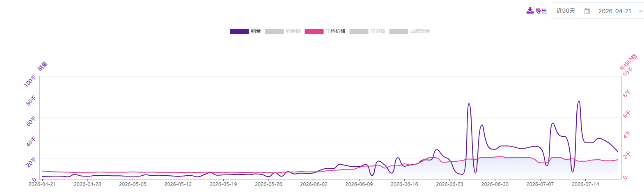Click the 2026-06-30 x-axis date label
644x195 pixels.
click(495, 184)
